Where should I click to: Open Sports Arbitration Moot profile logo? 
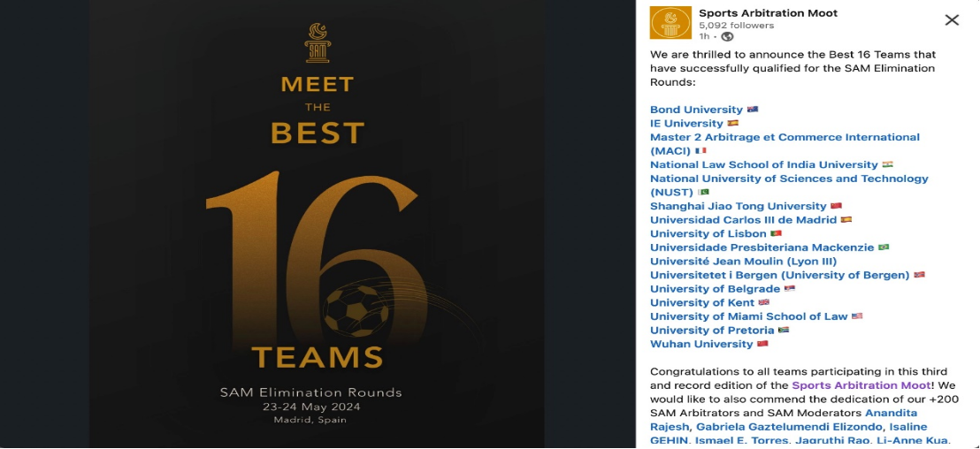[x=670, y=23]
